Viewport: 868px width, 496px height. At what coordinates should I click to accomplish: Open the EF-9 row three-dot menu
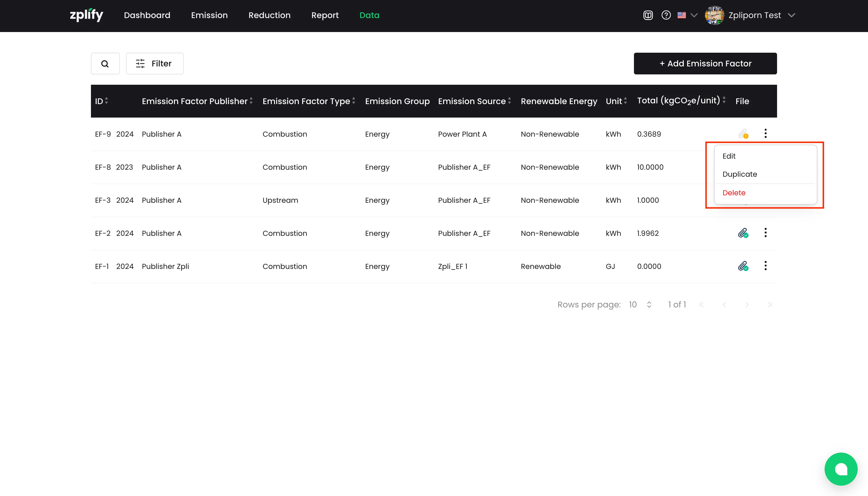[765, 134]
